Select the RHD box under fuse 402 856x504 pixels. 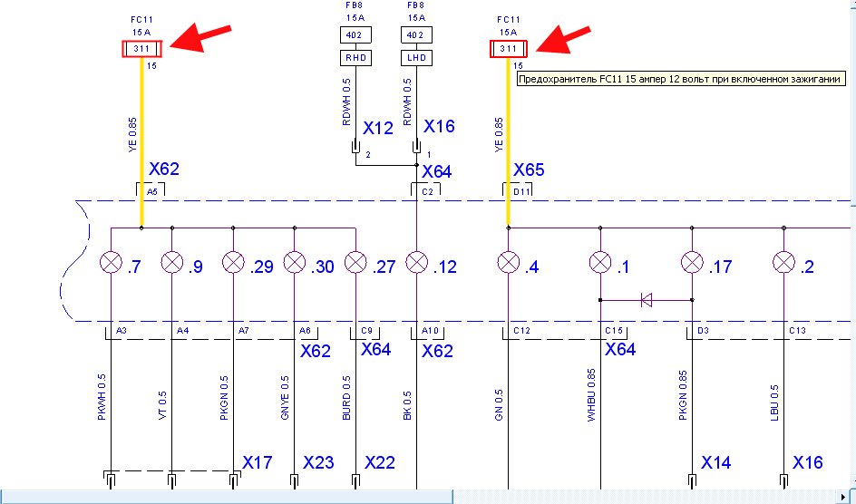point(355,58)
